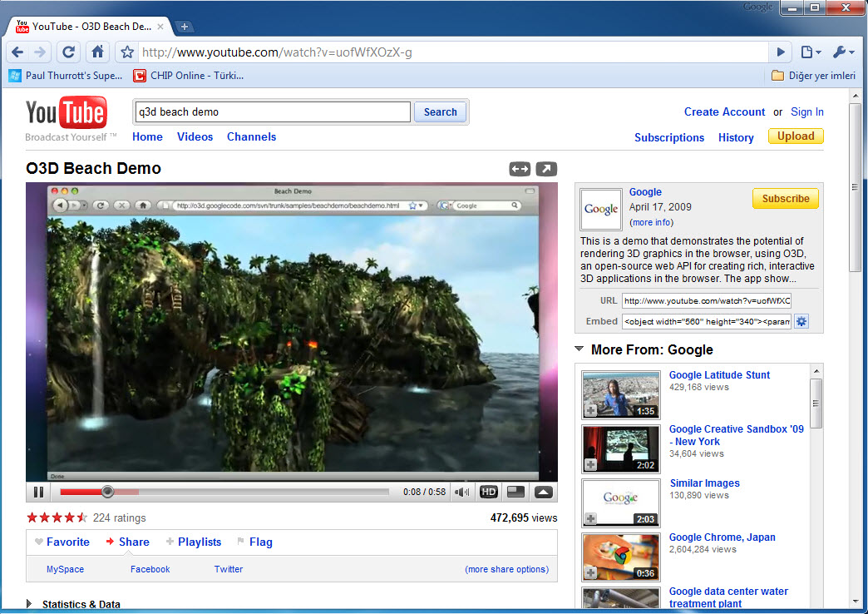Open the Create Account link
The width and height of the screenshot is (868, 614).
(x=724, y=112)
